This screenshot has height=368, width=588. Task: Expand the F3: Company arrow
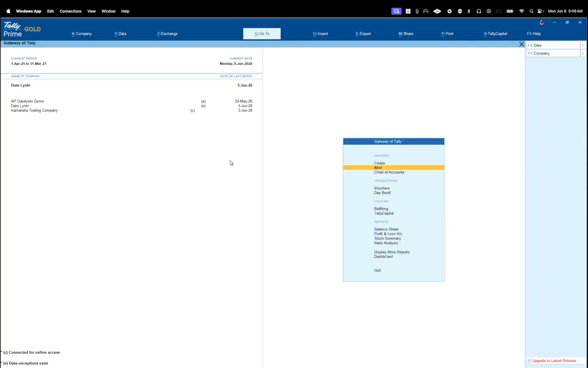coord(583,53)
